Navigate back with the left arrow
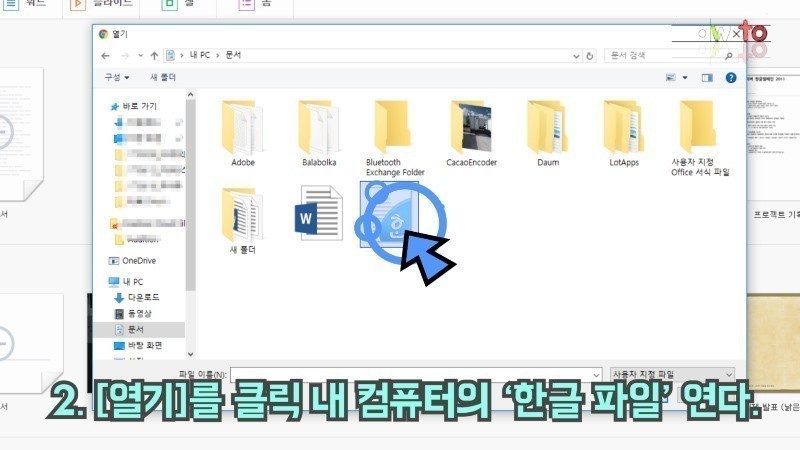 coord(106,56)
